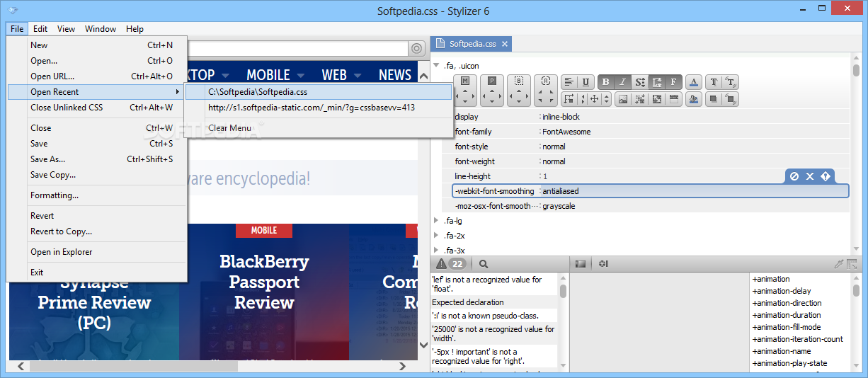868x378 pixels.
Task: Open the MOBILE nav dropdown arrow
Action: click(301, 75)
